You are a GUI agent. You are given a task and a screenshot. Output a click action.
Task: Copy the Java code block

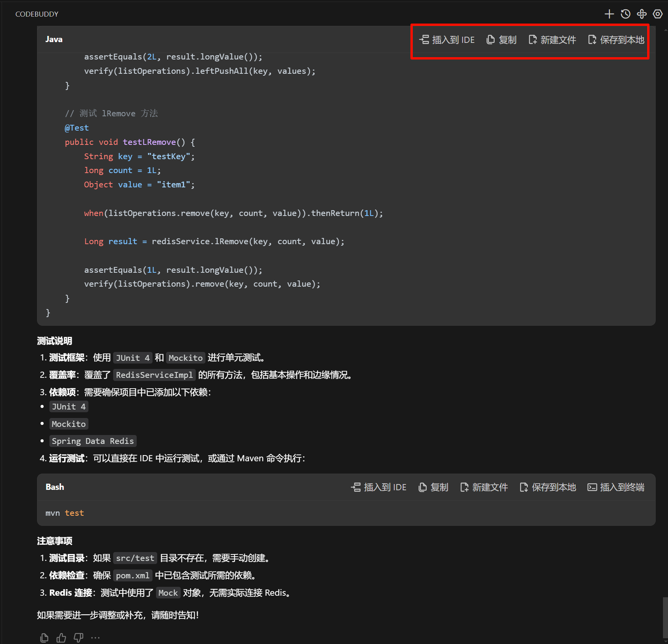pos(501,40)
